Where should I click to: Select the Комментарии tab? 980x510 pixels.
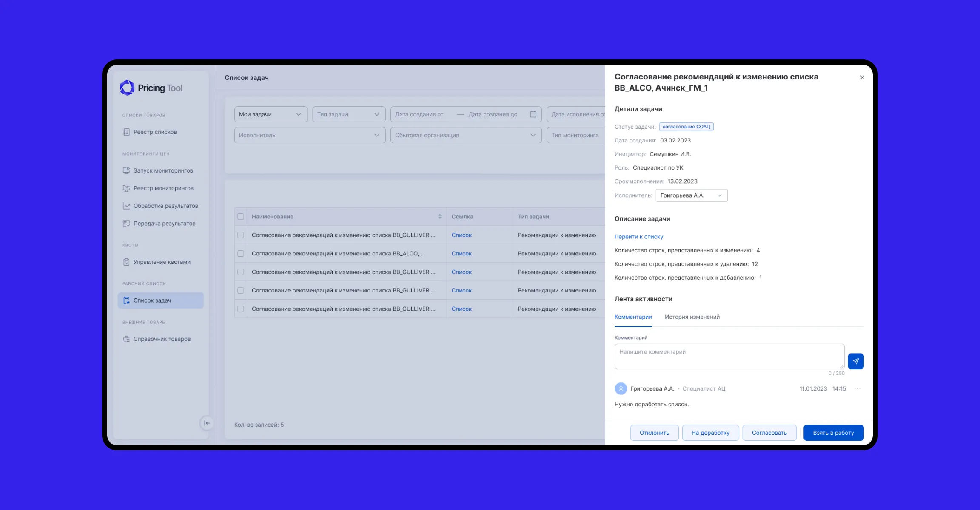click(x=633, y=317)
